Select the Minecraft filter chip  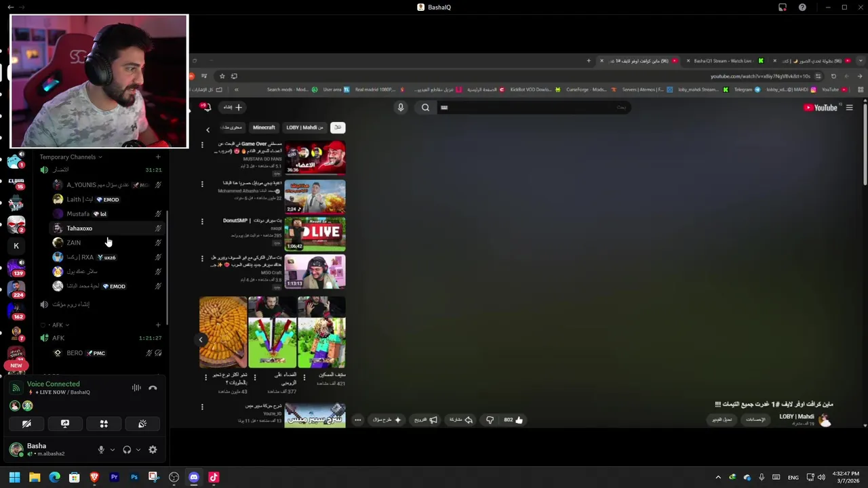264,127
